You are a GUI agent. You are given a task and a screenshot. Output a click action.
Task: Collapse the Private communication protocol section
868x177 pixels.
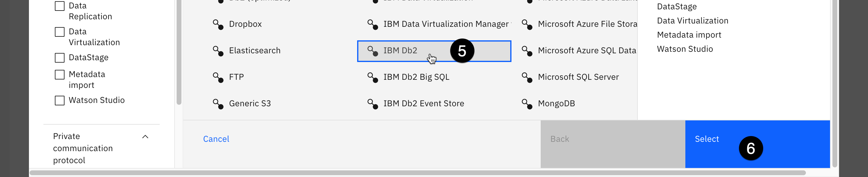(x=145, y=137)
